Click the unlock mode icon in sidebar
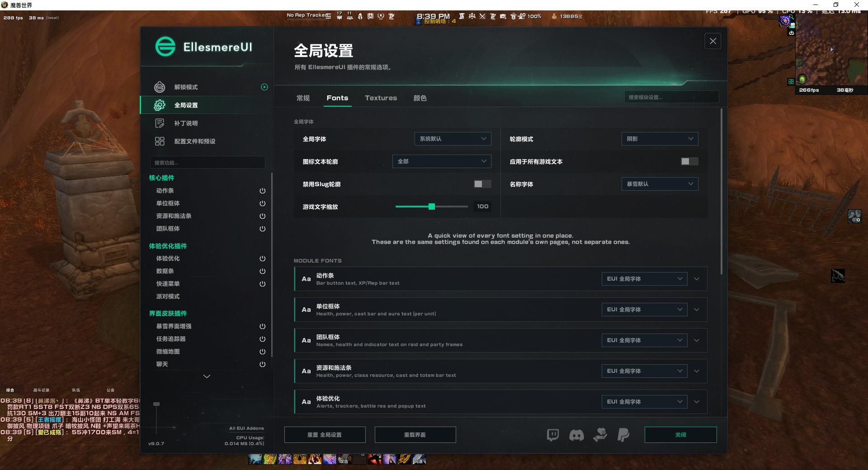Screen dimensions: 868x470 coord(160,87)
